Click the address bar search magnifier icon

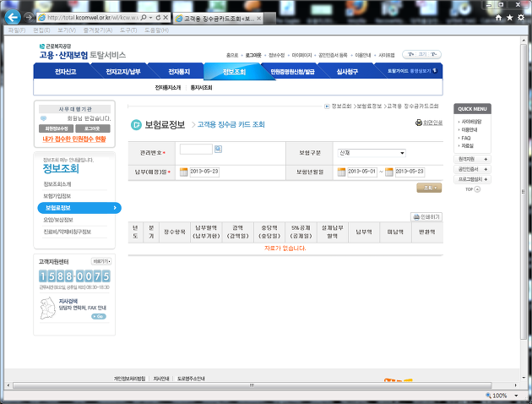pos(144,17)
